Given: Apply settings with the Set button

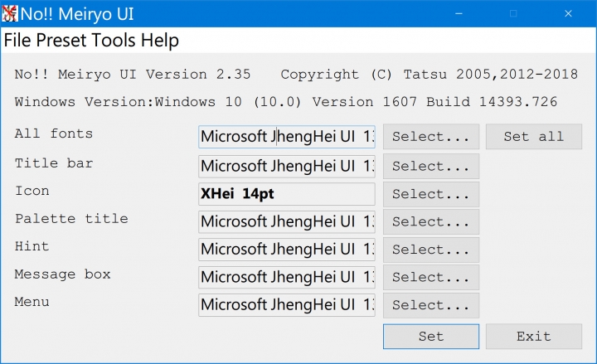Looking at the screenshot, I should click(431, 337).
